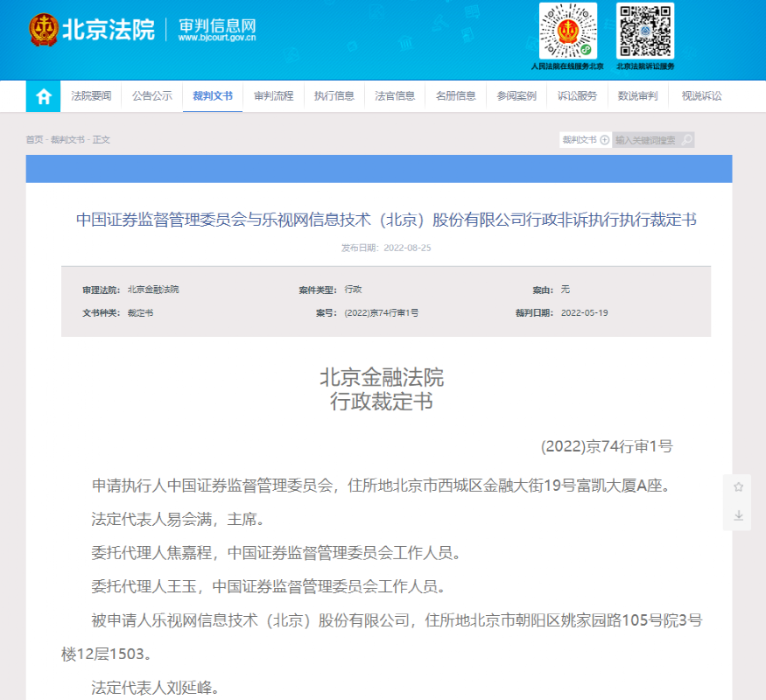
Task: Click the star favorite icon beside the document
Action: click(738, 486)
